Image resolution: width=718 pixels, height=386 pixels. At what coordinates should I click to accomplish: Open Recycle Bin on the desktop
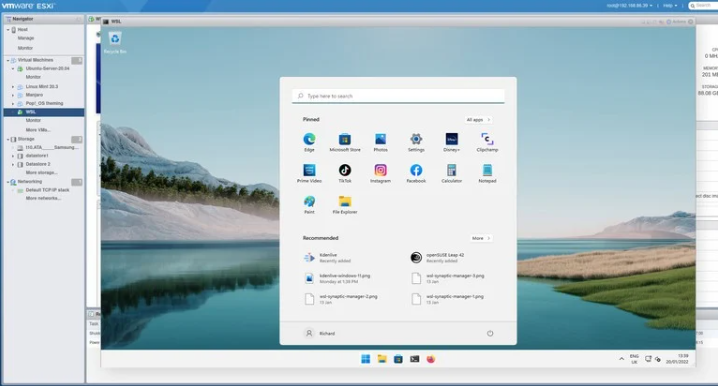click(115, 42)
